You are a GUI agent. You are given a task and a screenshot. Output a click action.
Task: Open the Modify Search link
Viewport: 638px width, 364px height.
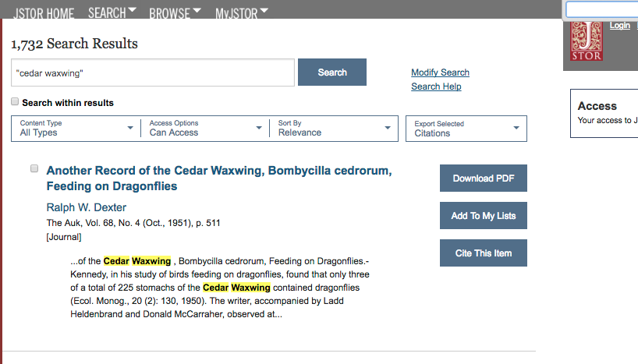pyautogui.click(x=440, y=72)
